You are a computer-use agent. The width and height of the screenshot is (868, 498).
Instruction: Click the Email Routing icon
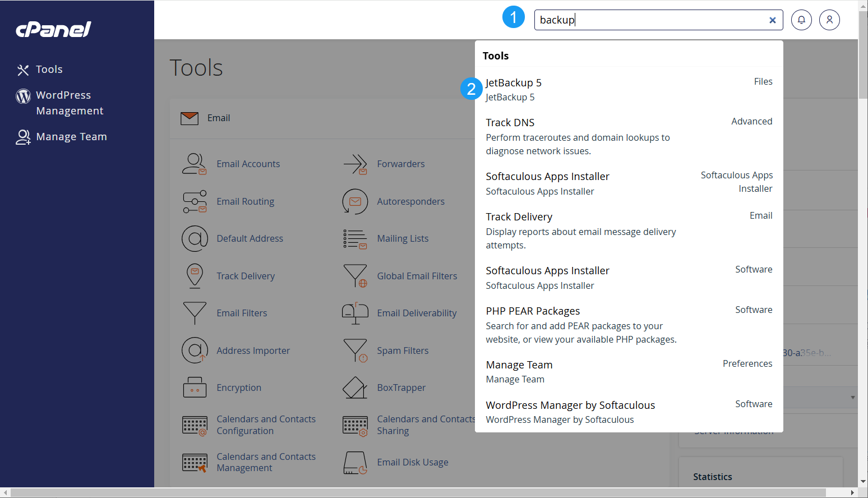[x=195, y=201]
